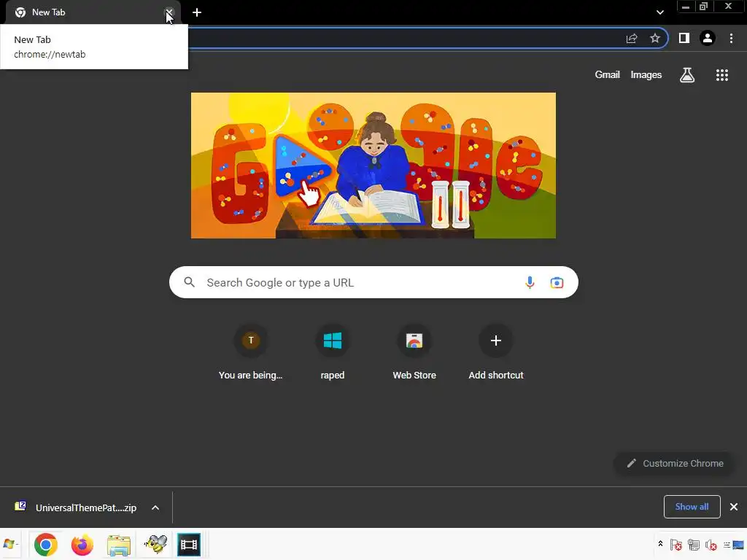Open Search Labs flask icon

click(687, 75)
